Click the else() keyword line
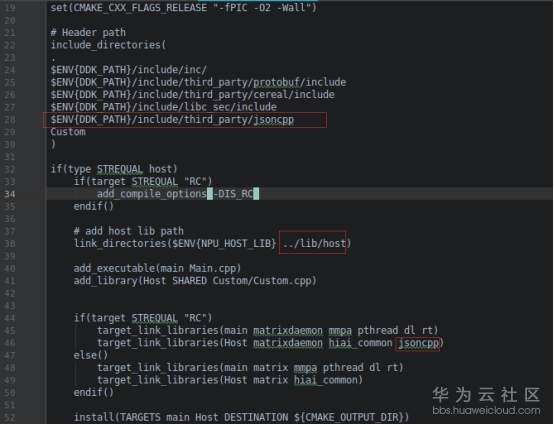This screenshot has height=425, width=554. tap(90, 355)
